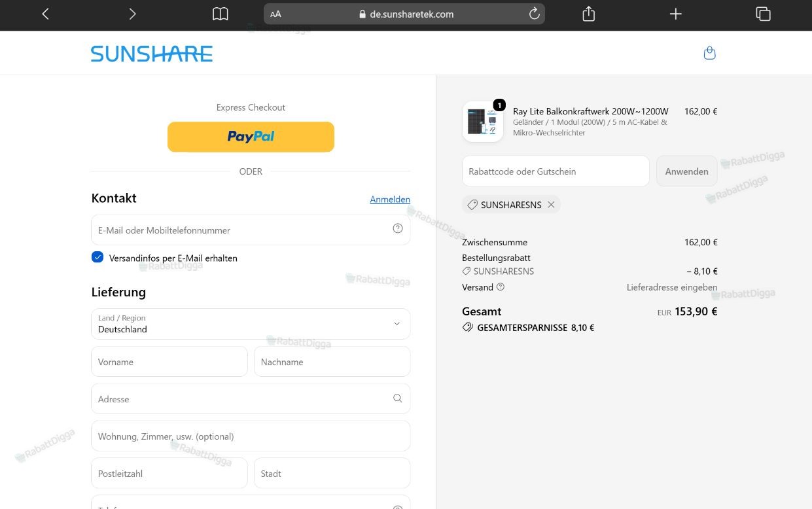Click info icon next to Versand
The image size is (812, 509).
(x=501, y=287)
